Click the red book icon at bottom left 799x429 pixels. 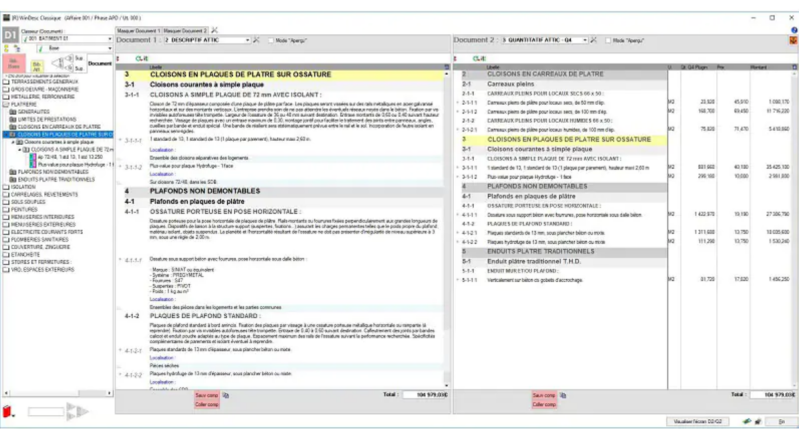click(x=7, y=411)
